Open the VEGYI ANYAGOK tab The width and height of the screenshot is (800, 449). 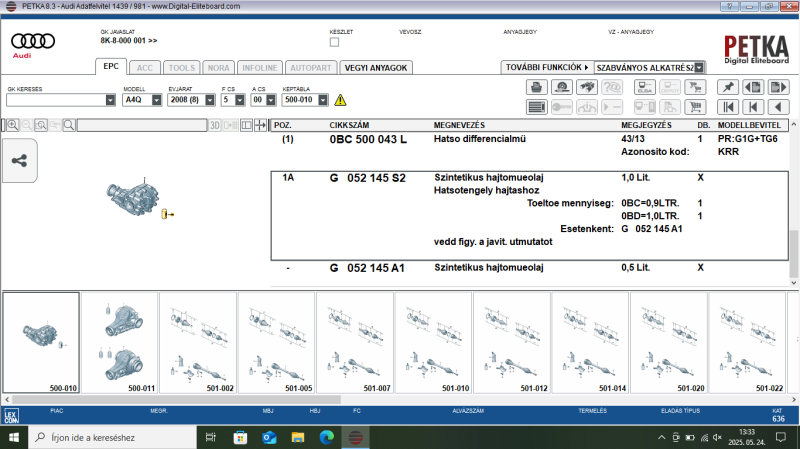point(376,68)
